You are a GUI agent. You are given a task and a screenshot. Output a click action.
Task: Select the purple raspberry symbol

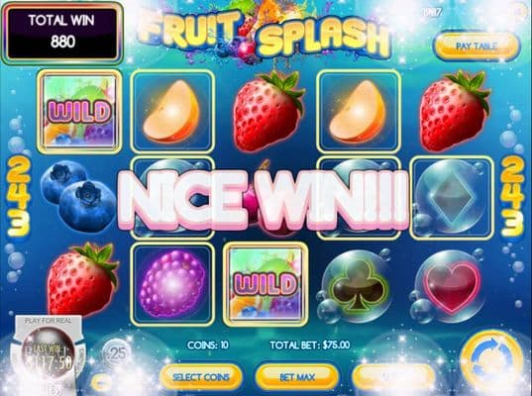[172, 283]
